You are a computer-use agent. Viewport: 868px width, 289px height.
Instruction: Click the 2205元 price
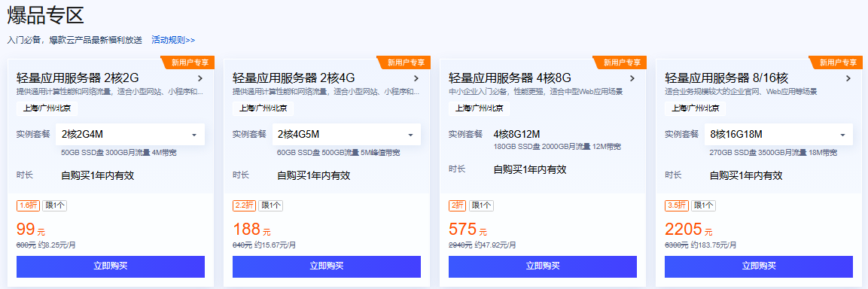tap(689, 230)
